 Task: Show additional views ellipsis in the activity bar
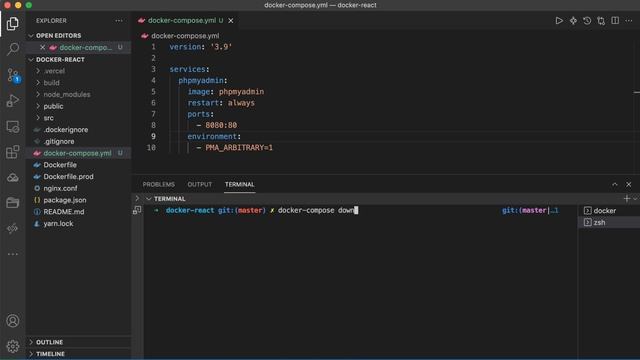coord(13,254)
